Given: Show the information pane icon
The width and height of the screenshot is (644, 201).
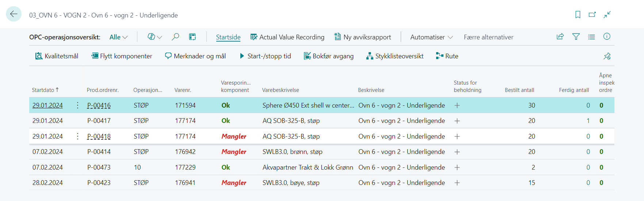Looking at the screenshot, I should [607, 36].
